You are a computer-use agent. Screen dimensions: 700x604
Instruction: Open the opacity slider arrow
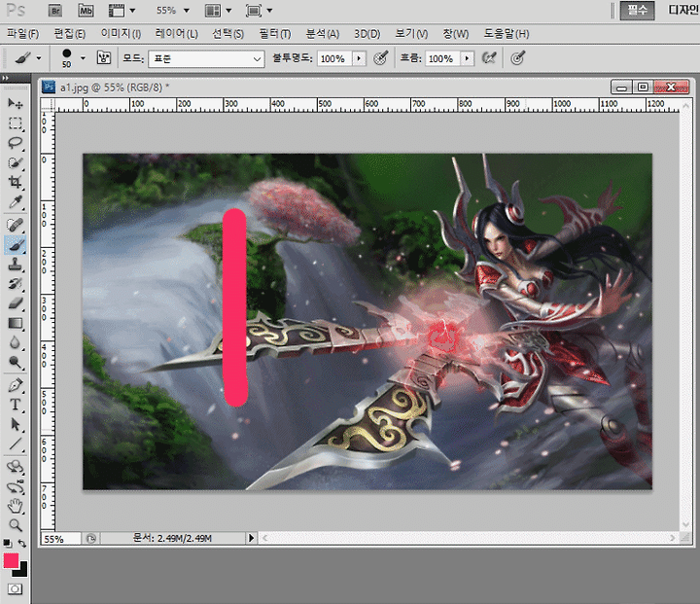point(359,58)
